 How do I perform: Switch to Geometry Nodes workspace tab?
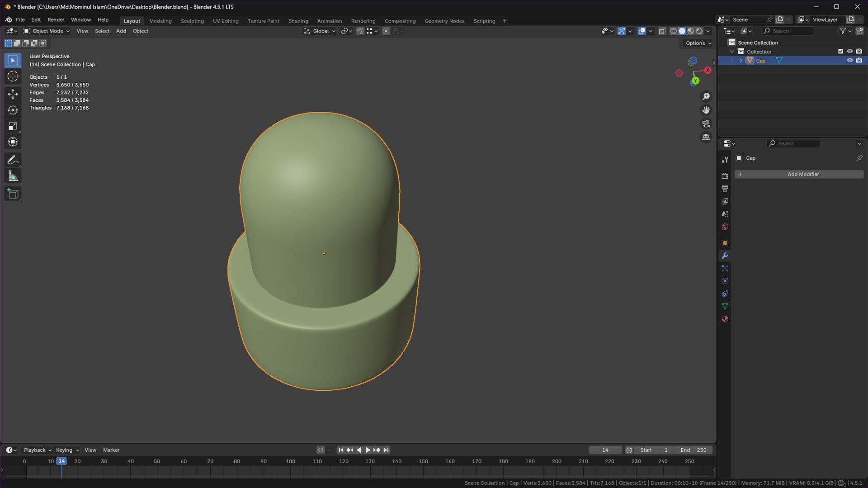[x=444, y=21]
